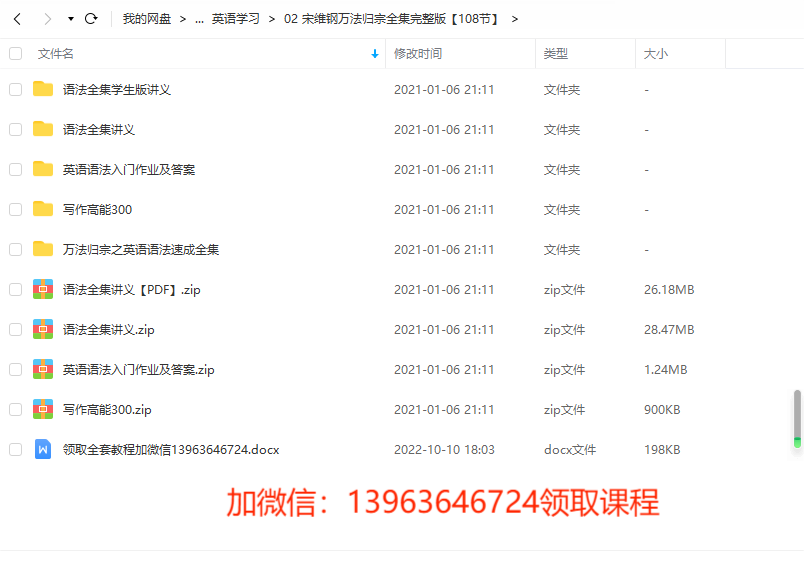This screenshot has width=804, height=568.
Task: Go back with the left arrow
Action: (17, 19)
